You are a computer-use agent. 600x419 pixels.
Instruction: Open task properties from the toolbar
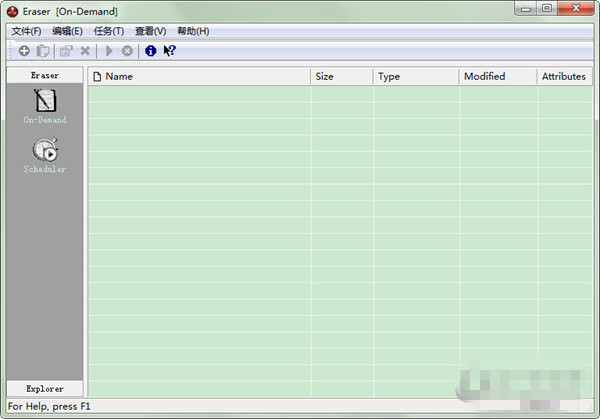66,50
